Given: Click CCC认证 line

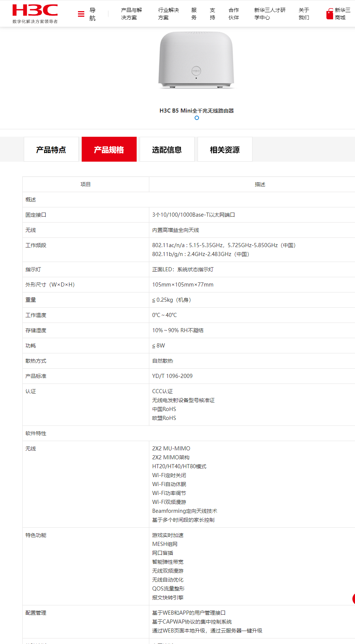Looking at the screenshot, I should point(163,391).
